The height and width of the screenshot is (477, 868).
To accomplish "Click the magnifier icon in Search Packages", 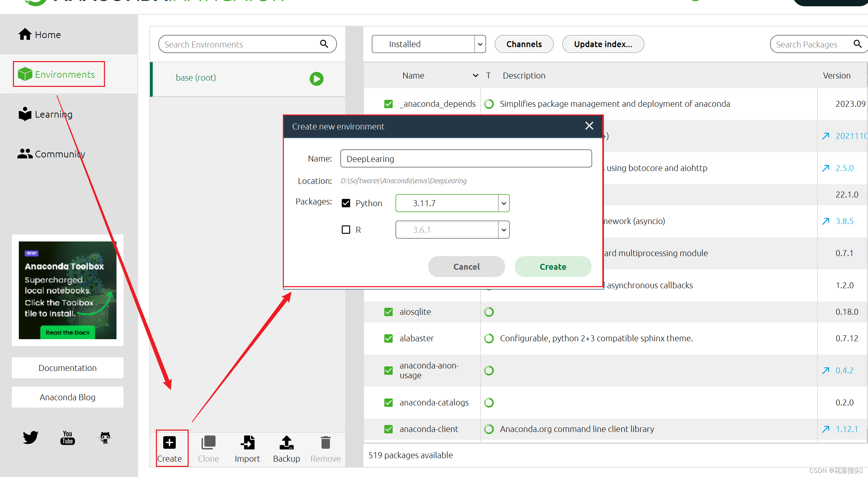I will (x=858, y=44).
